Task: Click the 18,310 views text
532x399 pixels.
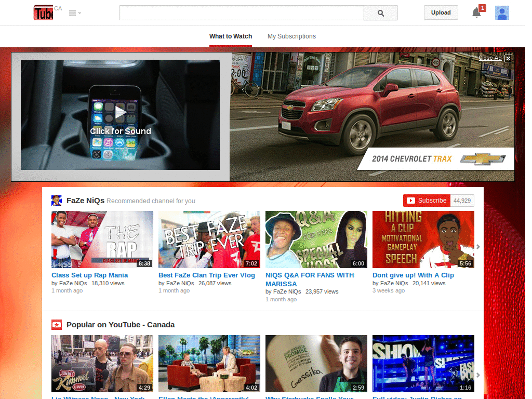Action: [108, 283]
